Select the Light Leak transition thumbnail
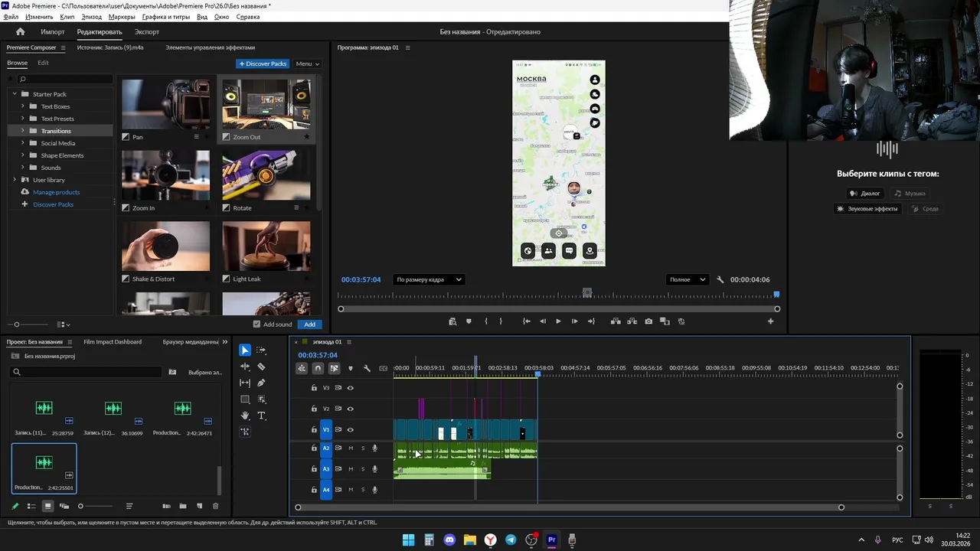 coord(266,246)
